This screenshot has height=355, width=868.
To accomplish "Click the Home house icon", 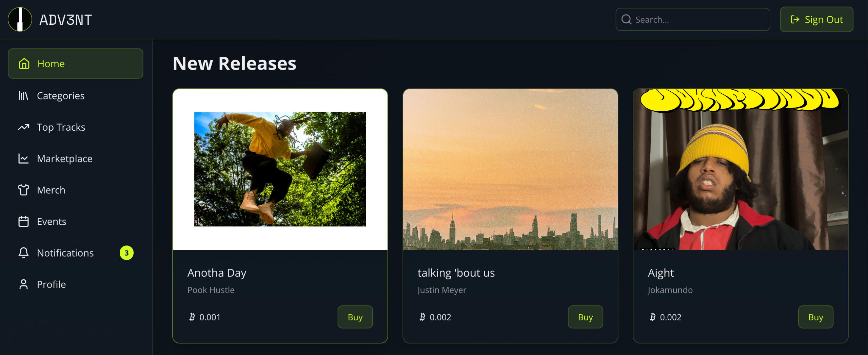I will 24,63.
